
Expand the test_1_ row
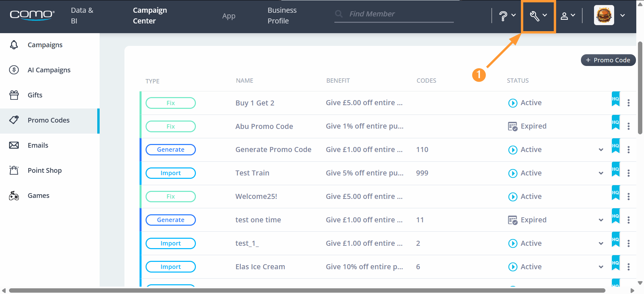[x=601, y=243]
